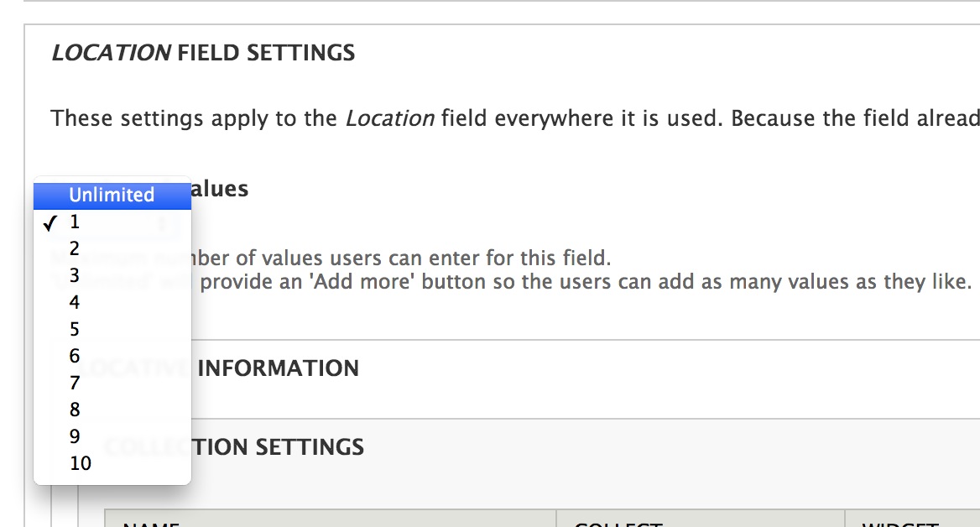The width and height of the screenshot is (980, 527).
Task: Select option 5 in the dropdown
Action: [x=112, y=330]
